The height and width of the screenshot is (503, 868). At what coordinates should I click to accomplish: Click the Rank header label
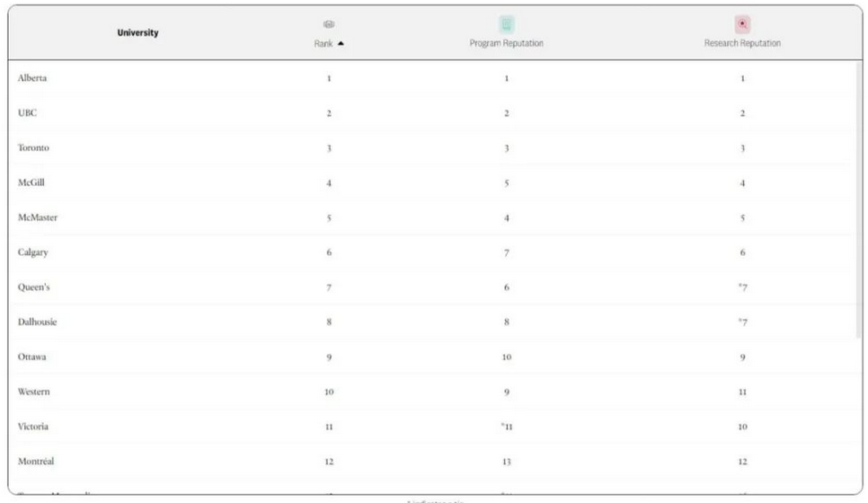(x=323, y=44)
